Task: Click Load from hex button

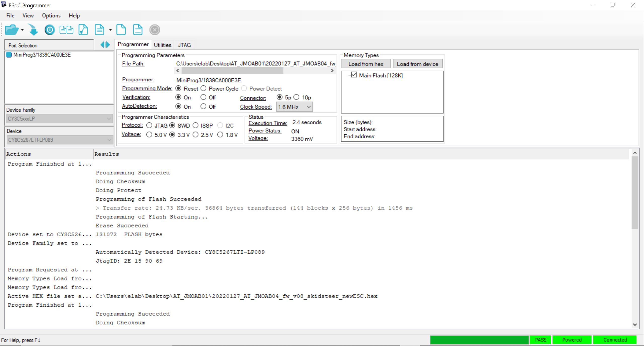Action: (x=366, y=64)
